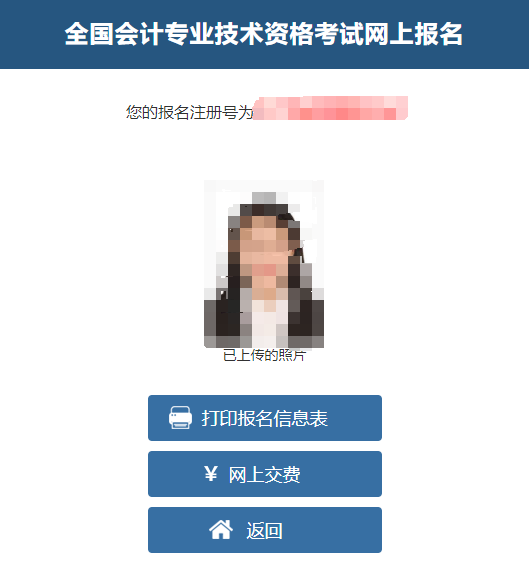Click the 全国会计专业技术资格考试网上报名 page title
529x578 pixels.
264,34
